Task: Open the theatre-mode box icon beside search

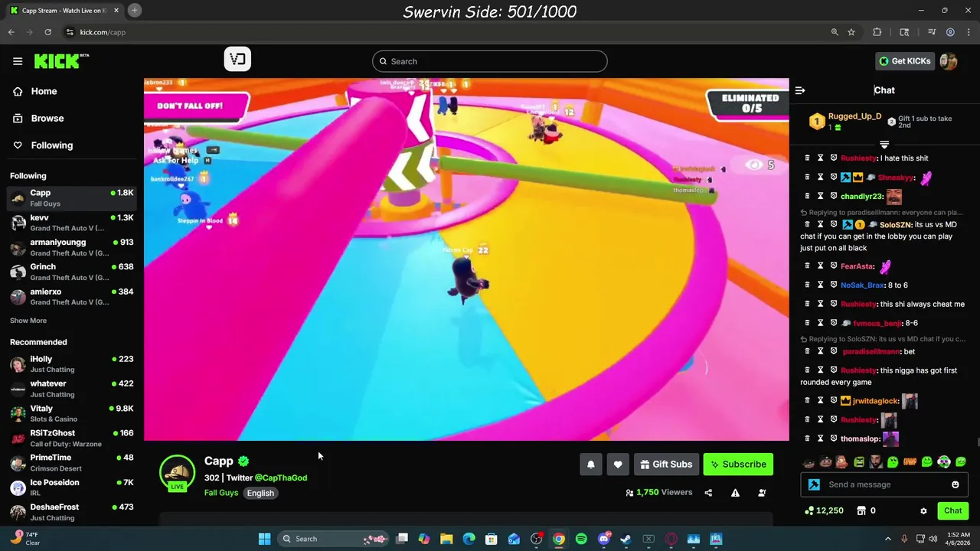Action: point(237,59)
